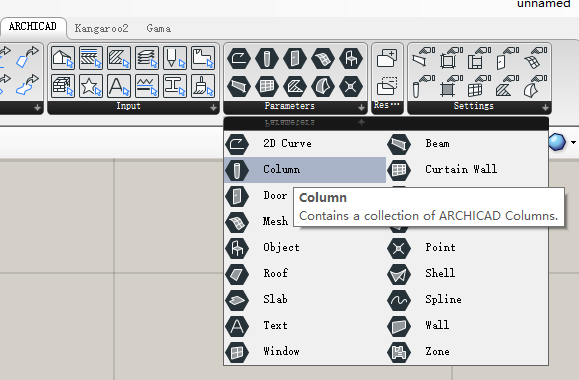579x380 pixels.
Task: Choose Roof from the dropdown list
Action: tap(305, 273)
